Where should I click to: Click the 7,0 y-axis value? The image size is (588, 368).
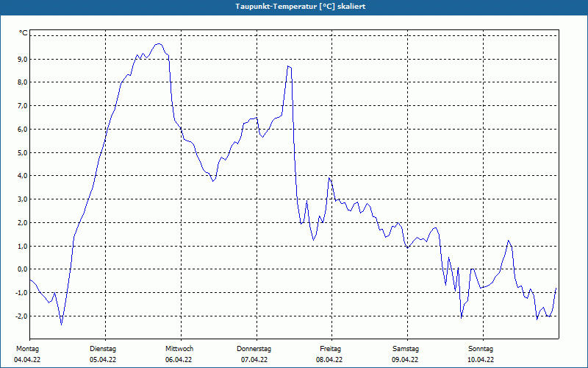tap(22, 106)
